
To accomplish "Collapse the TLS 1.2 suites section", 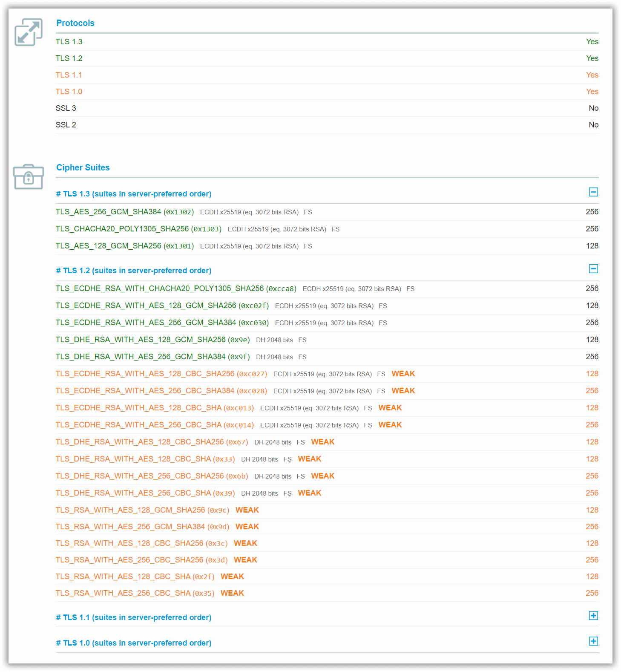I will coord(593,269).
